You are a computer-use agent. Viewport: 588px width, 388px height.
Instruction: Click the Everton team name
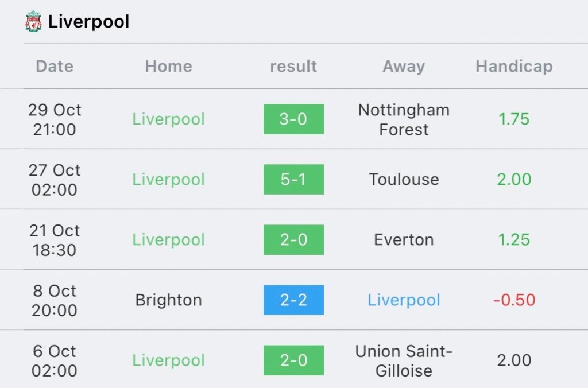coord(404,240)
